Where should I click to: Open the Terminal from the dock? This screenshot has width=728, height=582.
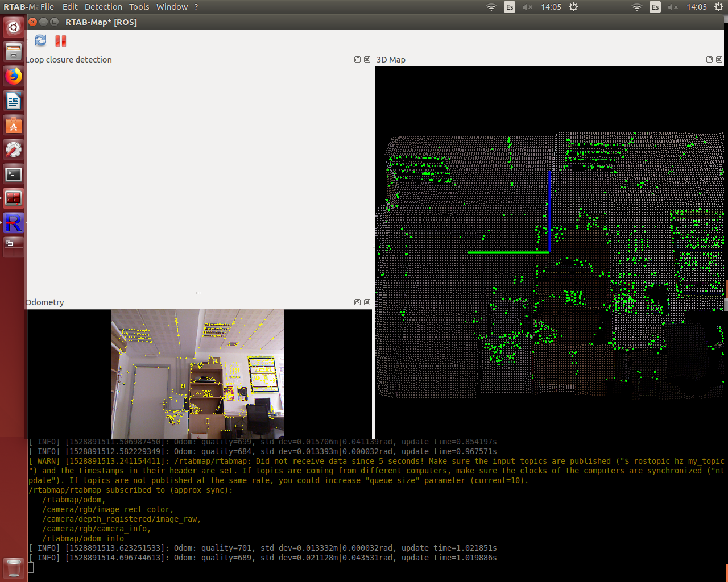(14, 174)
